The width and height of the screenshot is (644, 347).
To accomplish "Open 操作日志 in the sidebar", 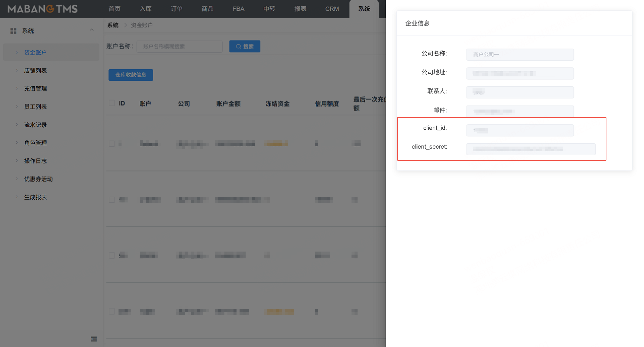I will click(x=36, y=161).
